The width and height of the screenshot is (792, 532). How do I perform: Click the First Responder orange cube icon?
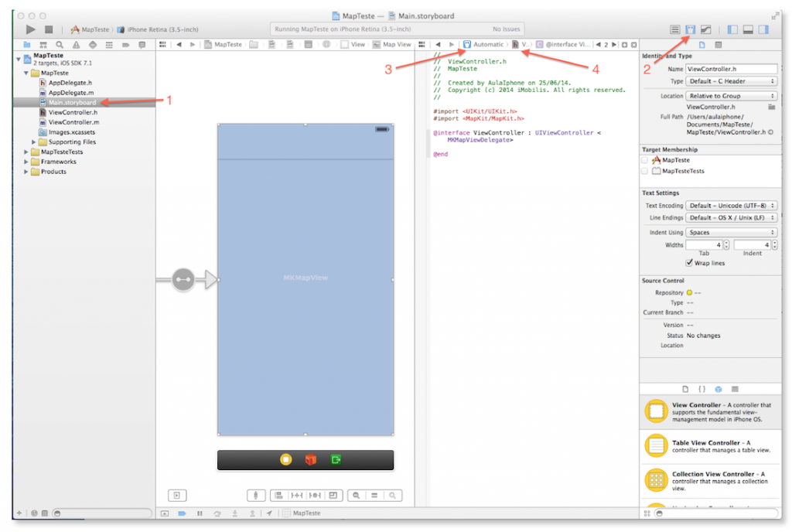point(310,460)
